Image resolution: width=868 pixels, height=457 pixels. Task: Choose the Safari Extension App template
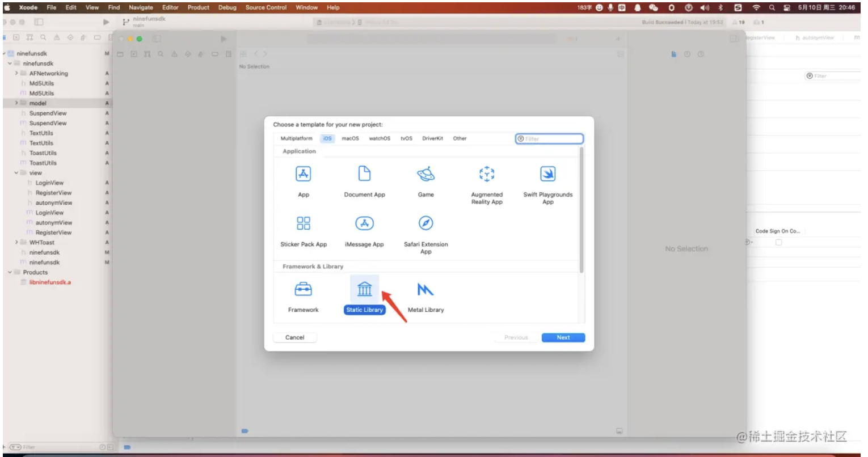pyautogui.click(x=425, y=223)
